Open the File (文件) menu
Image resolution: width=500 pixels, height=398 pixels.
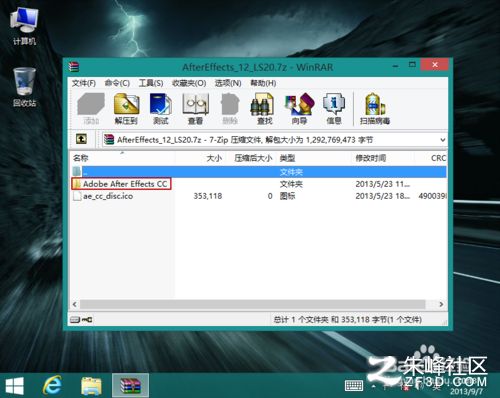click(84, 83)
